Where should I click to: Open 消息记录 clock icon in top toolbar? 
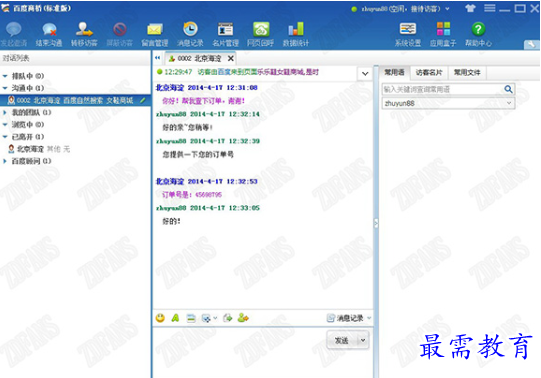tap(190, 34)
